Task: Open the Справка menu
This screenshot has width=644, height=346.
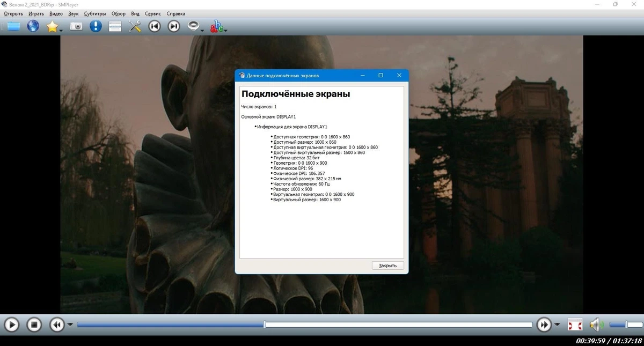Action: [x=176, y=13]
